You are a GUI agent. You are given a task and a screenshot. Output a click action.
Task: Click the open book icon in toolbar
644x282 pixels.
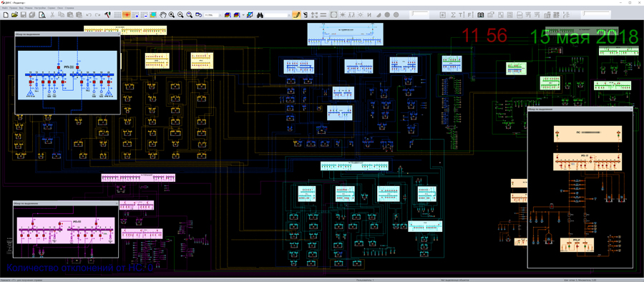click(480, 15)
